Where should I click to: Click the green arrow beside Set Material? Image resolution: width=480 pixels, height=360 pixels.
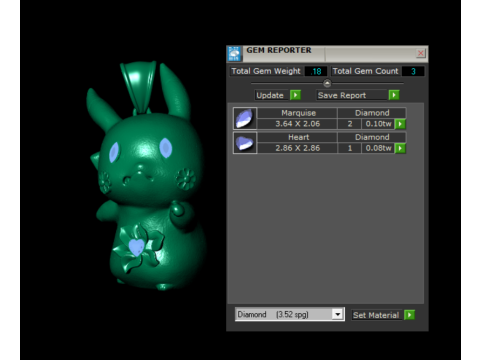click(x=409, y=315)
